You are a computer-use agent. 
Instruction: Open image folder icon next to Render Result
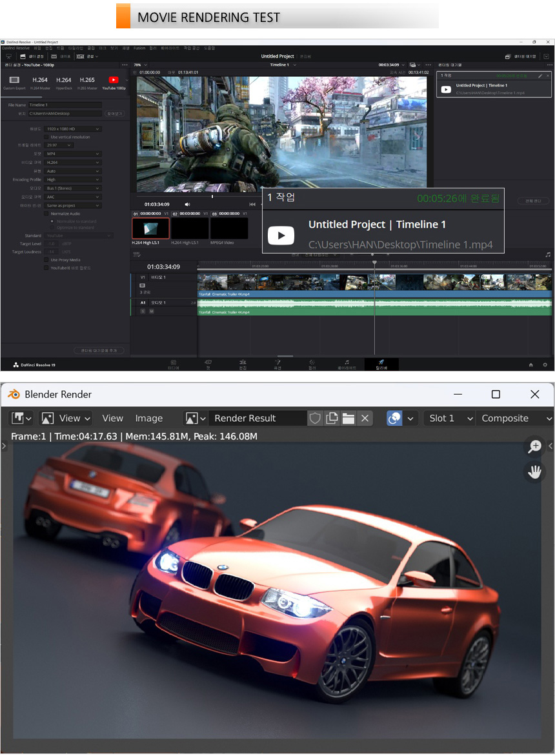click(x=348, y=419)
